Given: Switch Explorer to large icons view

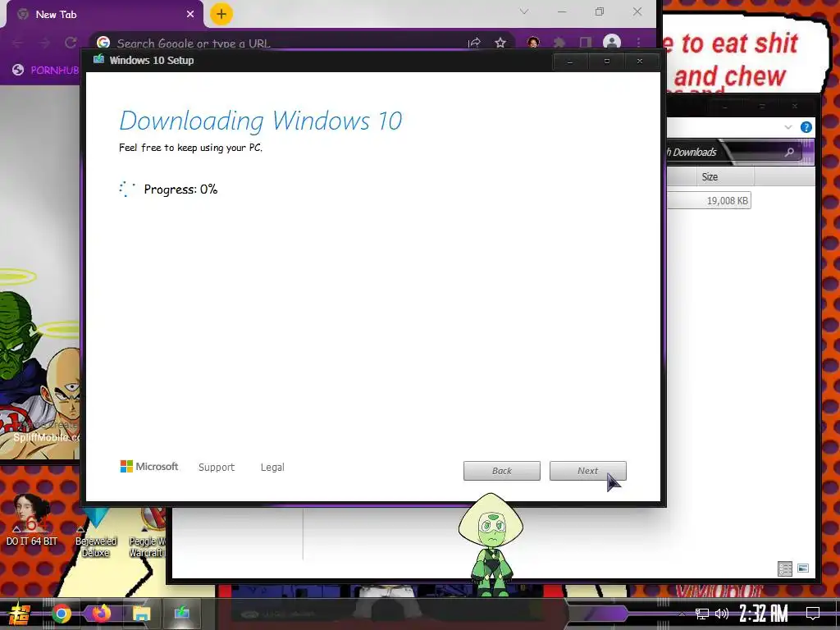Looking at the screenshot, I should pos(802,568).
